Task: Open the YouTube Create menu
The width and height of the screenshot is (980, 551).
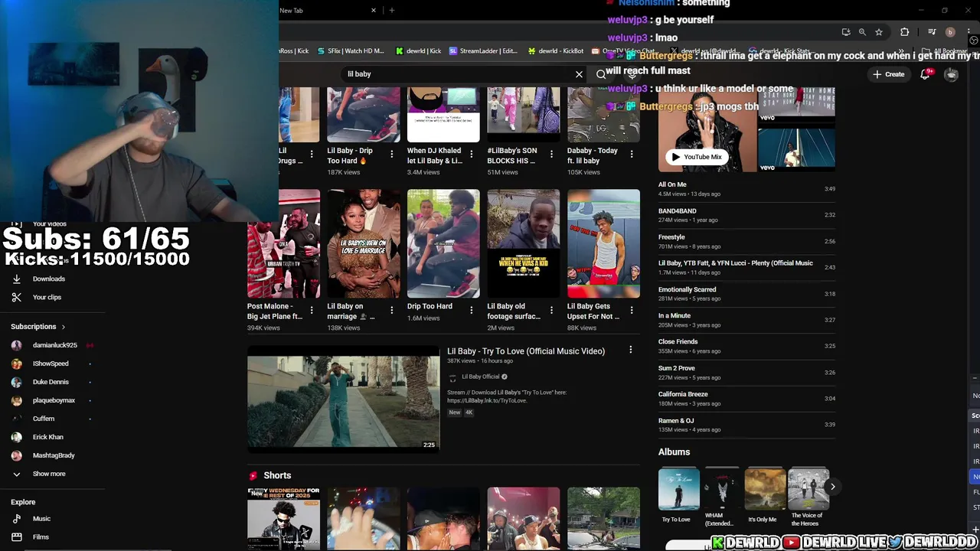Action: pos(888,74)
